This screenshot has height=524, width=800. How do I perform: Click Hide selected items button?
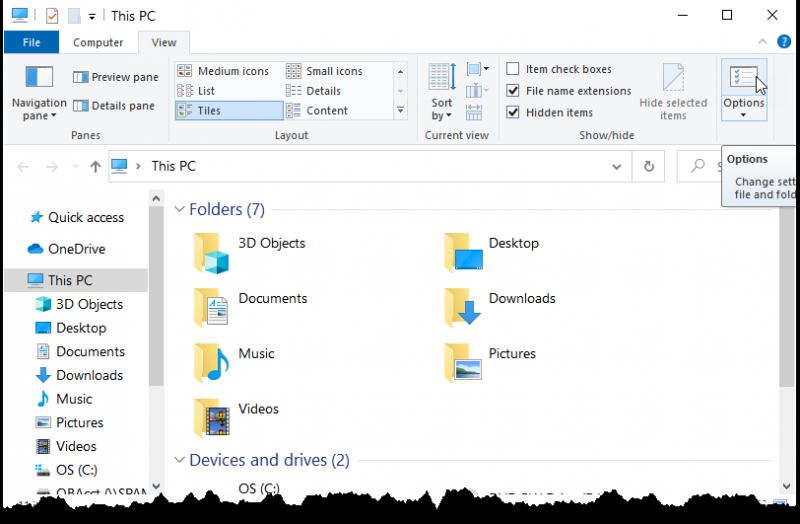point(673,92)
